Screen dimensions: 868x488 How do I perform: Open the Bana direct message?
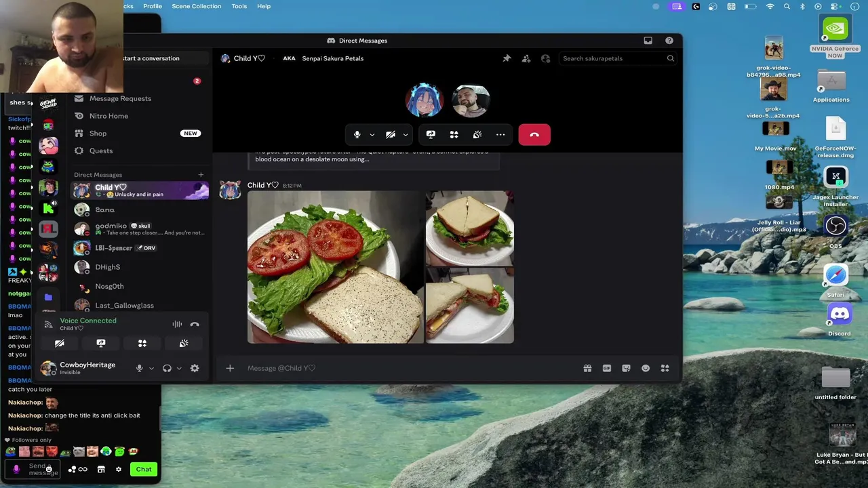pos(139,210)
